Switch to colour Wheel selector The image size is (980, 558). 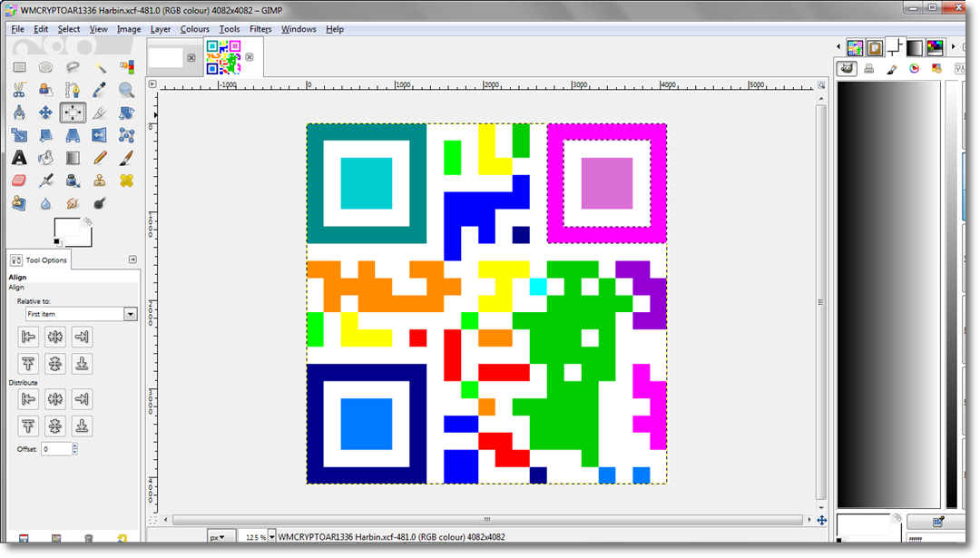coord(915,69)
